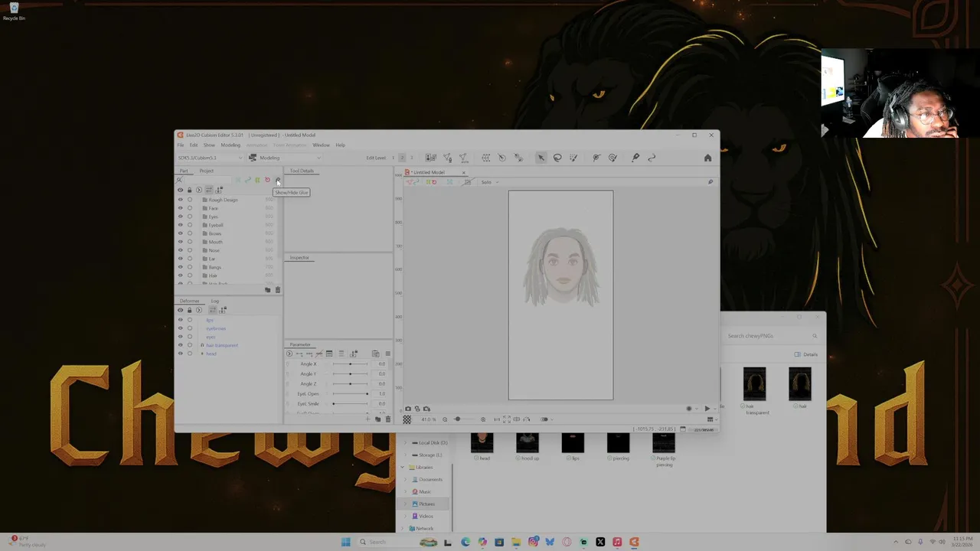Screen dimensions: 980x551
Task: Click the Parameter panel hamburger menu icon
Action: point(387,354)
